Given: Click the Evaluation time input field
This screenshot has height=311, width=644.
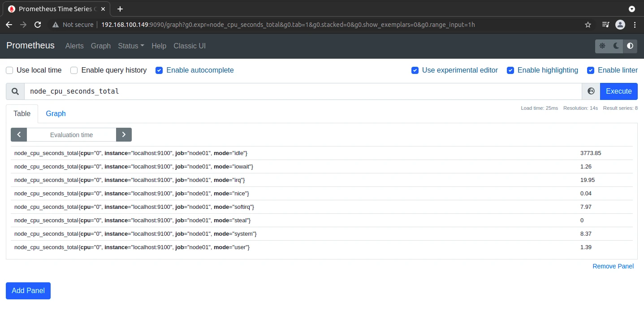Looking at the screenshot, I should 72,134.
